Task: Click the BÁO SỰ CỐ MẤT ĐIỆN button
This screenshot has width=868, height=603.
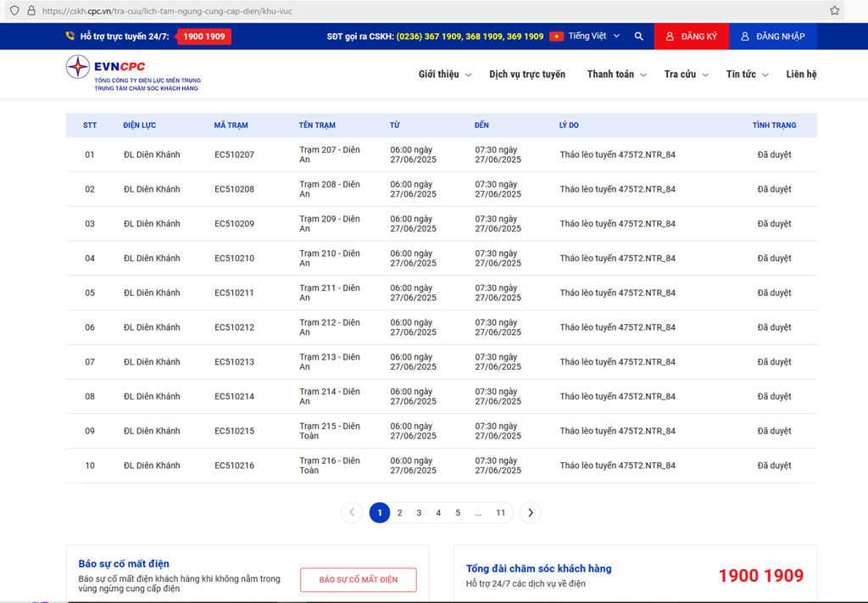Action: pos(359,580)
